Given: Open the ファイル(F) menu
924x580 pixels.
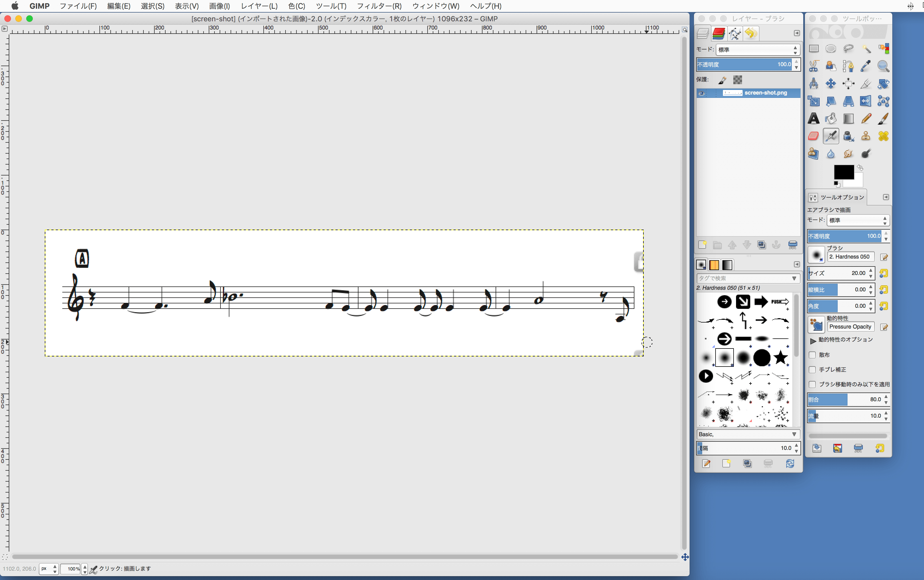Looking at the screenshot, I should click(78, 6).
